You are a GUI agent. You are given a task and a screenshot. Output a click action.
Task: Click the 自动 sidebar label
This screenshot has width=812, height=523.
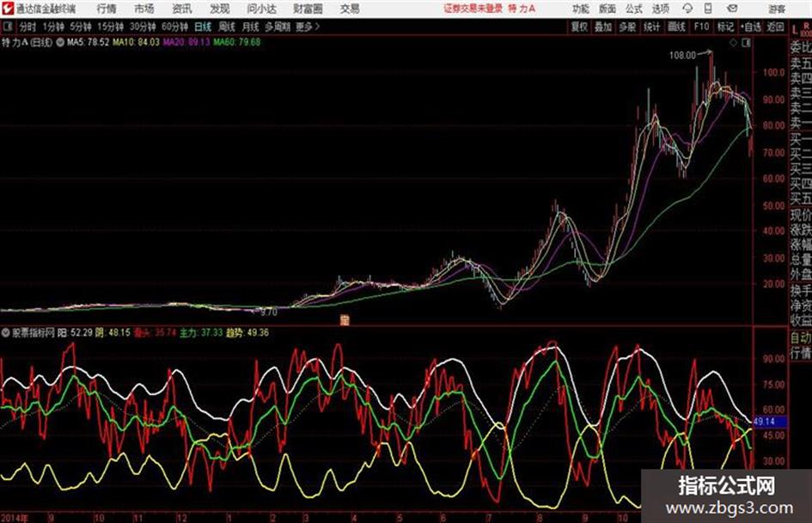(x=801, y=338)
